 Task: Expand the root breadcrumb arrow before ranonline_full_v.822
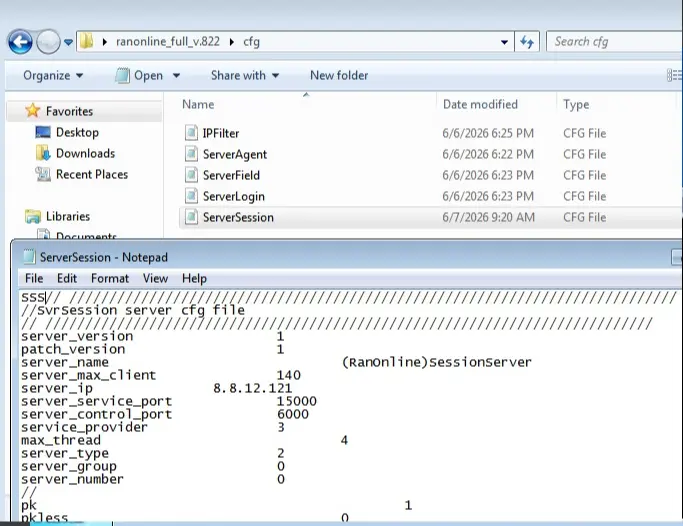click(x=105, y=42)
